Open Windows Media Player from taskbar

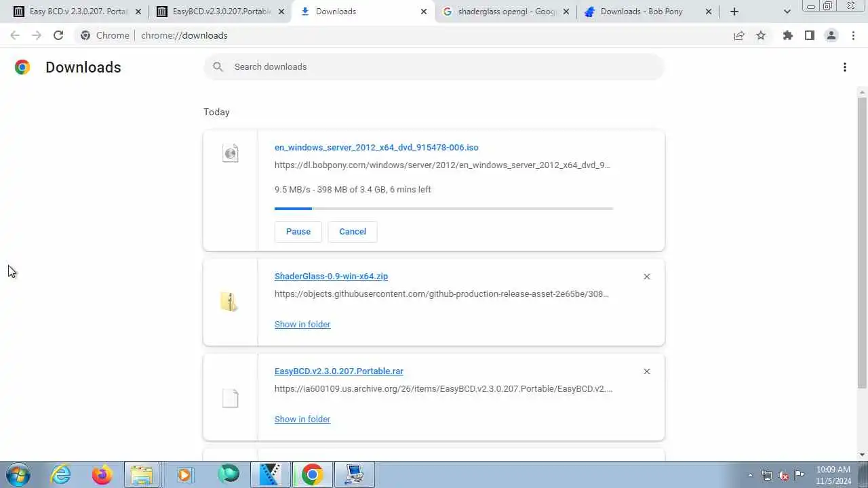pyautogui.click(x=184, y=474)
